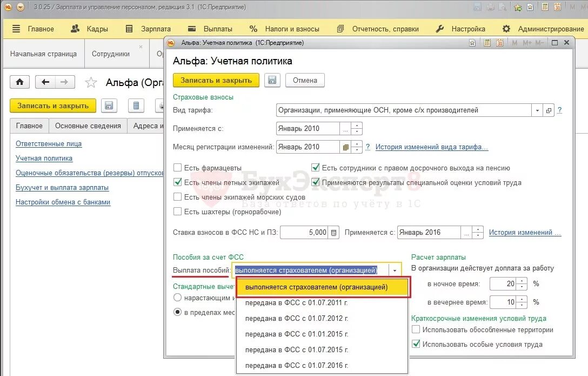Open the История изменений link for ФСС rate
588x376 pixels.
click(525, 232)
